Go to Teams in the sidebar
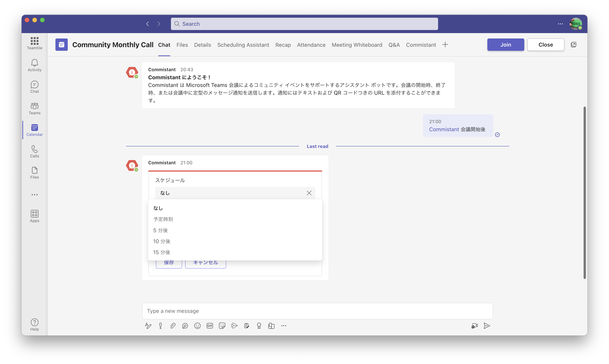This screenshot has height=364, width=609. [x=35, y=109]
